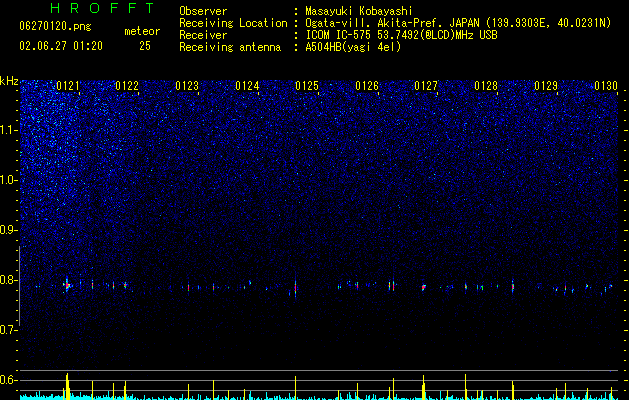Click the meteor label

pos(142,31)
